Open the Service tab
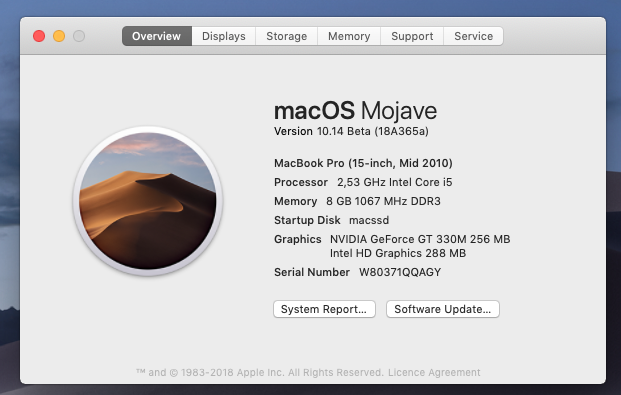Viewport: 621px width, 395px height. 473,36
